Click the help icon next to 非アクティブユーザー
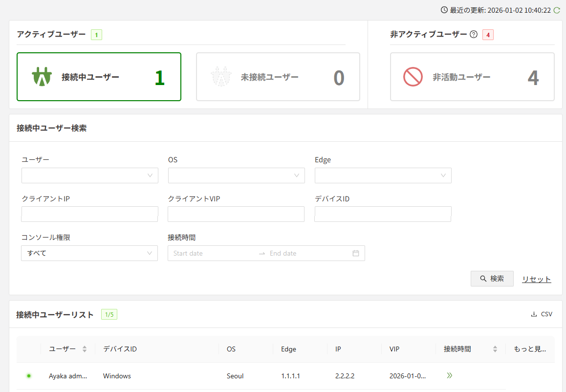The image size is (566, 392). click(x=473, y=35)
